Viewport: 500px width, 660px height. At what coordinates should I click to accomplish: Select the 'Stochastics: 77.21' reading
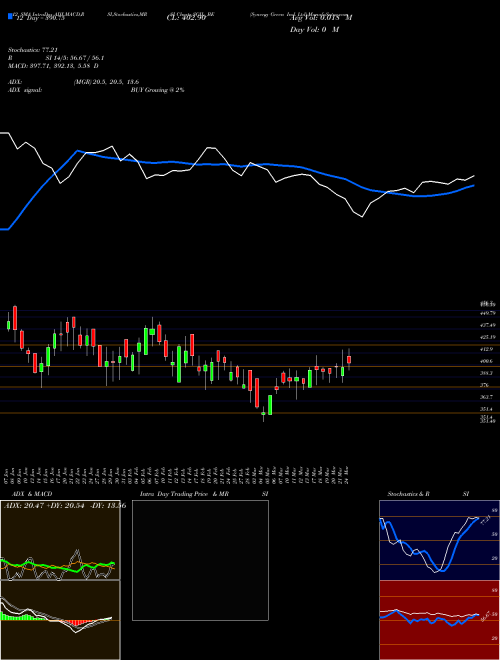[x=35, y=50]
